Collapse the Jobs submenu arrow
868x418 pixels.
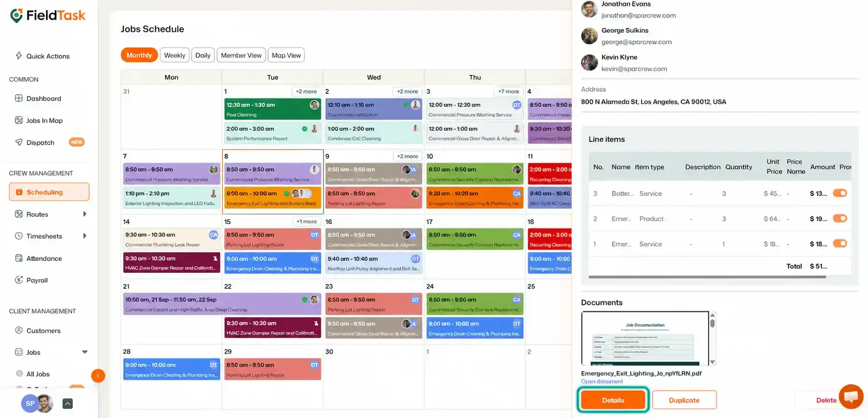coord(85,352)
